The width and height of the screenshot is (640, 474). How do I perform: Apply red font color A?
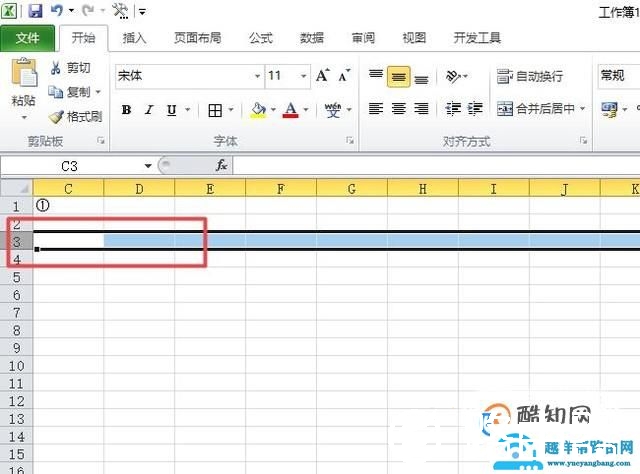point(291,110)
